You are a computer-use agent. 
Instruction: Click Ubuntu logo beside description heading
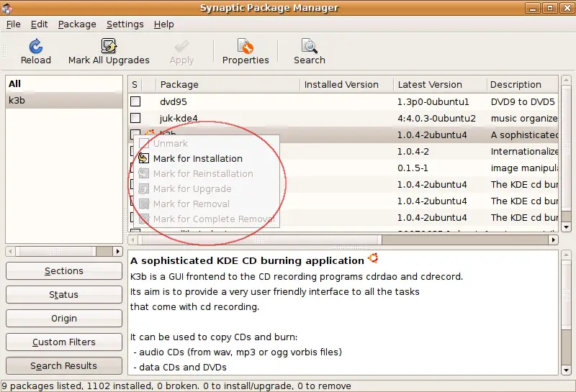(373, 258)
